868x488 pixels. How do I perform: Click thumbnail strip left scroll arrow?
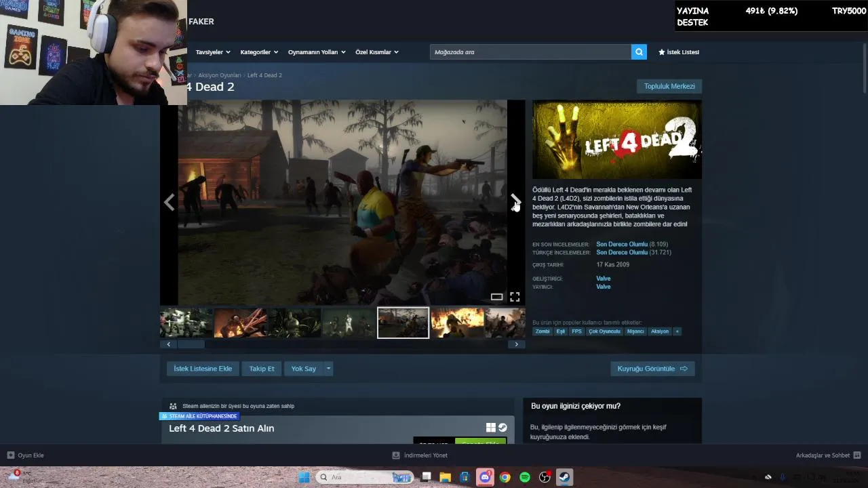tap(169, 344)
